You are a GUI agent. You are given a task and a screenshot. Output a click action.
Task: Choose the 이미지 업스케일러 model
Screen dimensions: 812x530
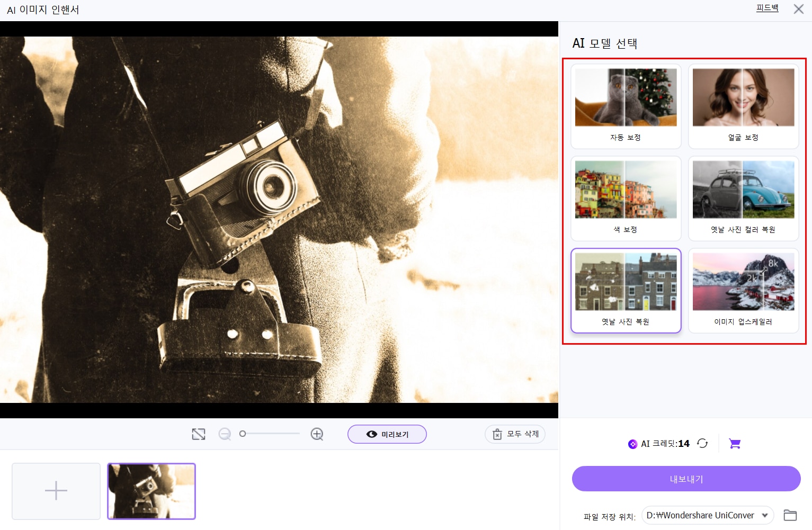[x=743, y=291]
